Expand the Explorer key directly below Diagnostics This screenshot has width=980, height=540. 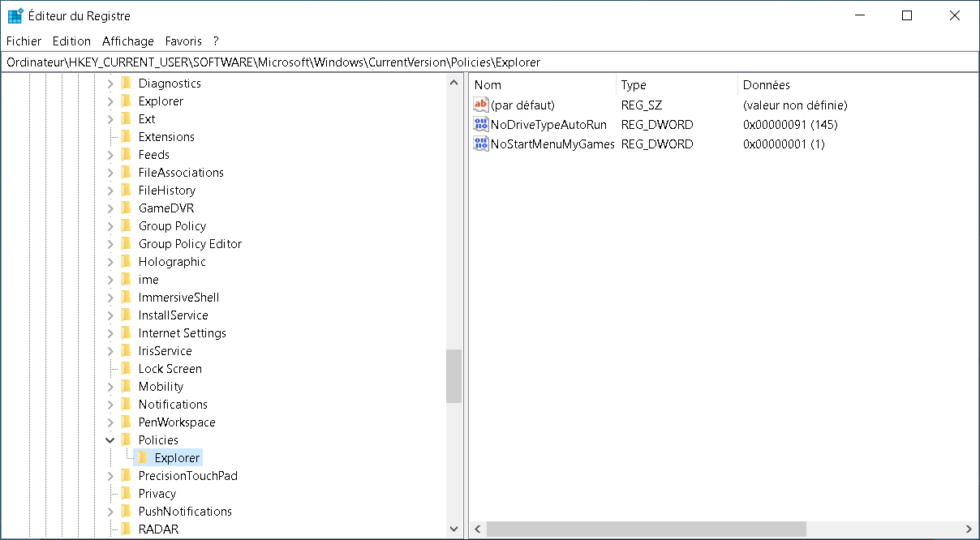coord(110,101)
